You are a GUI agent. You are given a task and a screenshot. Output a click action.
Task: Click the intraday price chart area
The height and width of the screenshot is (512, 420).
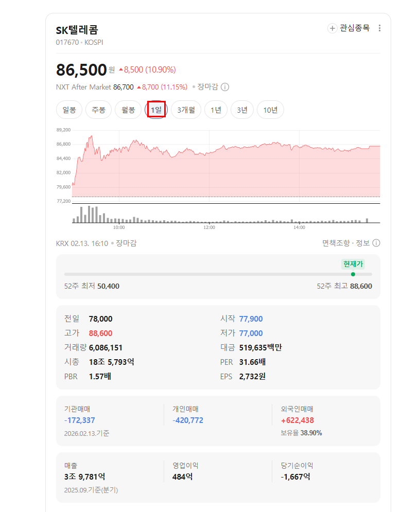[226, 165]
